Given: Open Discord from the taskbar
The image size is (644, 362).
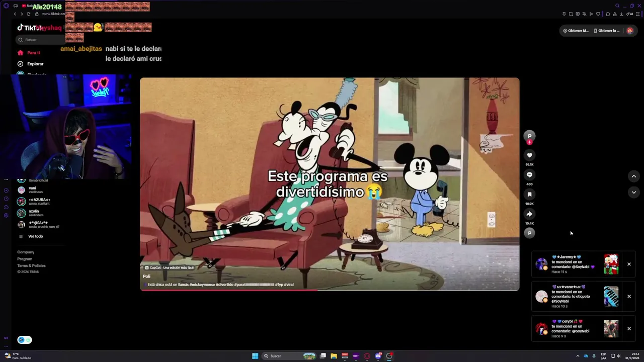Looking at the screenshot, I should click(378, 356).
